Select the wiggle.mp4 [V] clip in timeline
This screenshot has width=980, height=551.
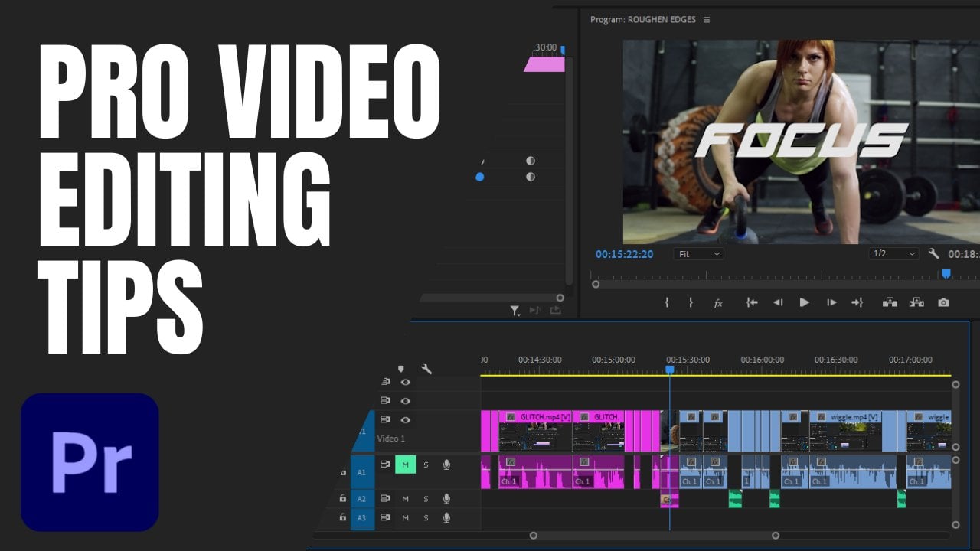coord(845,432)
